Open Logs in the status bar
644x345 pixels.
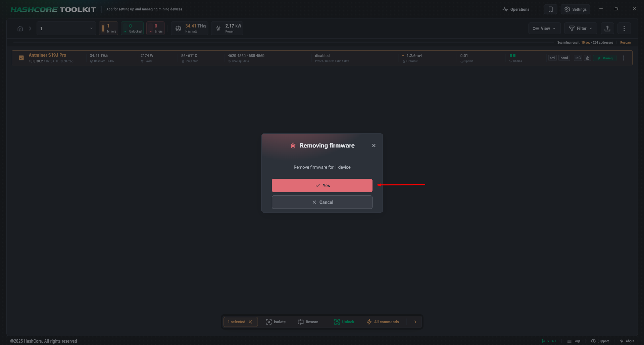point(574,341)
